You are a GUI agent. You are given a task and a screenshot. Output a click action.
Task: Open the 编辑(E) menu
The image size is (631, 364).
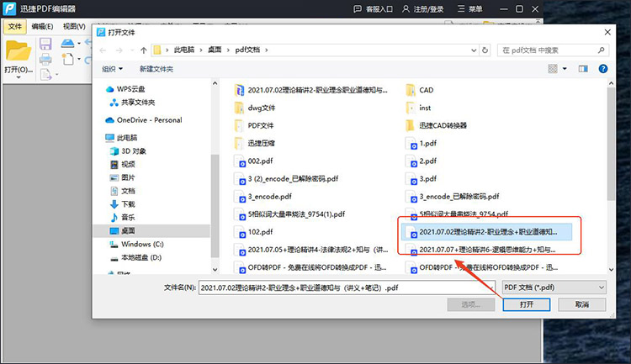pos(42,27)
